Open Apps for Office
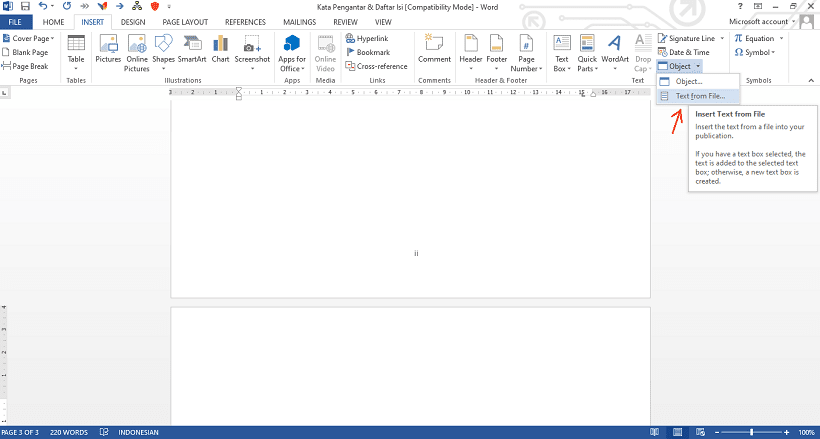Image resolution: width=820 pixels, height=439 pixels. (292, 53)
